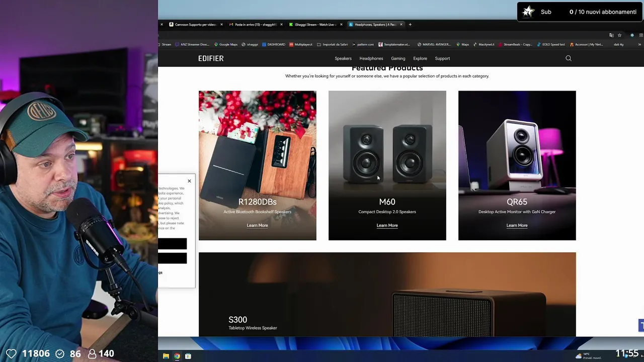Open a new browser tab with plus
Screen dimensions: 644x362
tap(410, 25)
